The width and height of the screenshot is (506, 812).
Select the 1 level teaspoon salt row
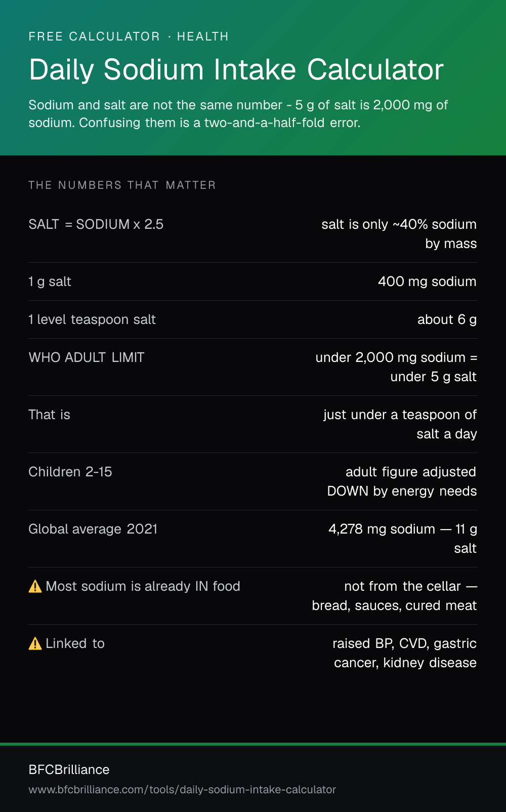[x=253, y=319]
